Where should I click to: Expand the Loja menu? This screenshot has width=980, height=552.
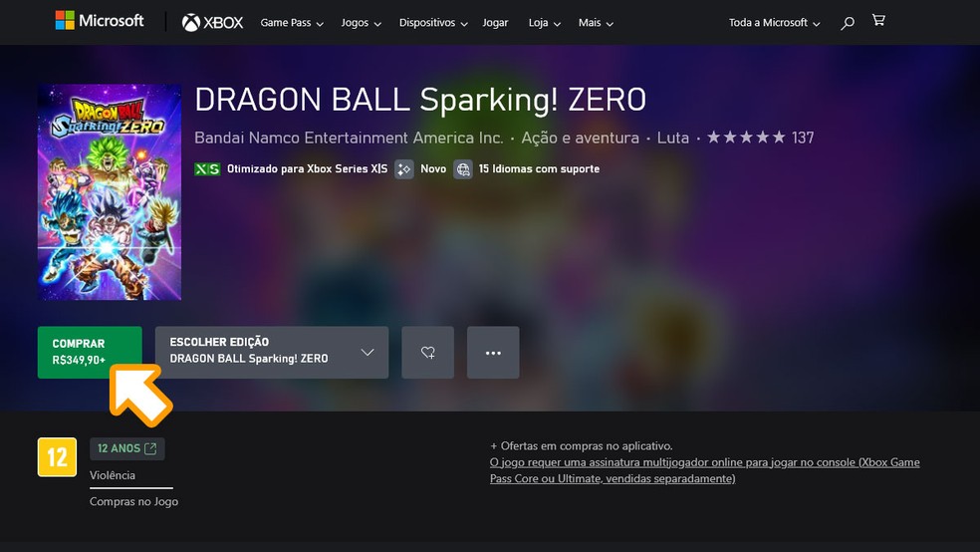point(545,23)
